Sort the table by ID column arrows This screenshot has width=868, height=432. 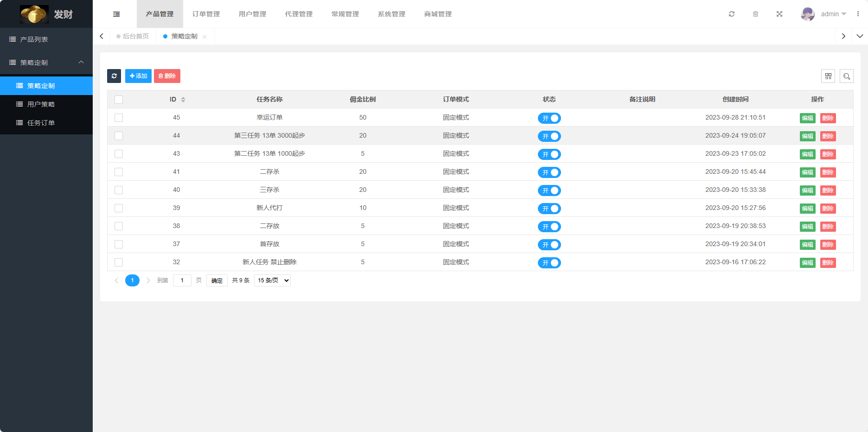click(183, 100)
